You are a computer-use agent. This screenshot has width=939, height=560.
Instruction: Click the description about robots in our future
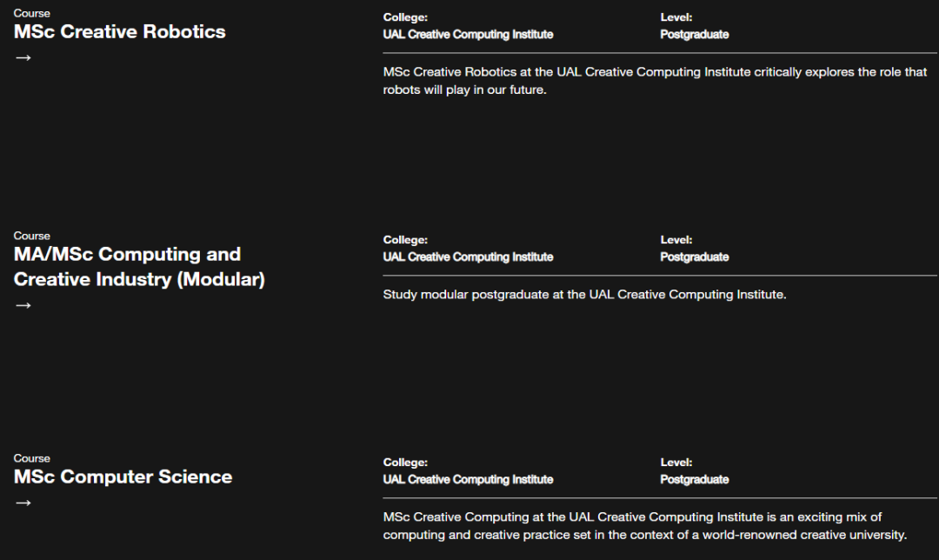tap(656, 81)
